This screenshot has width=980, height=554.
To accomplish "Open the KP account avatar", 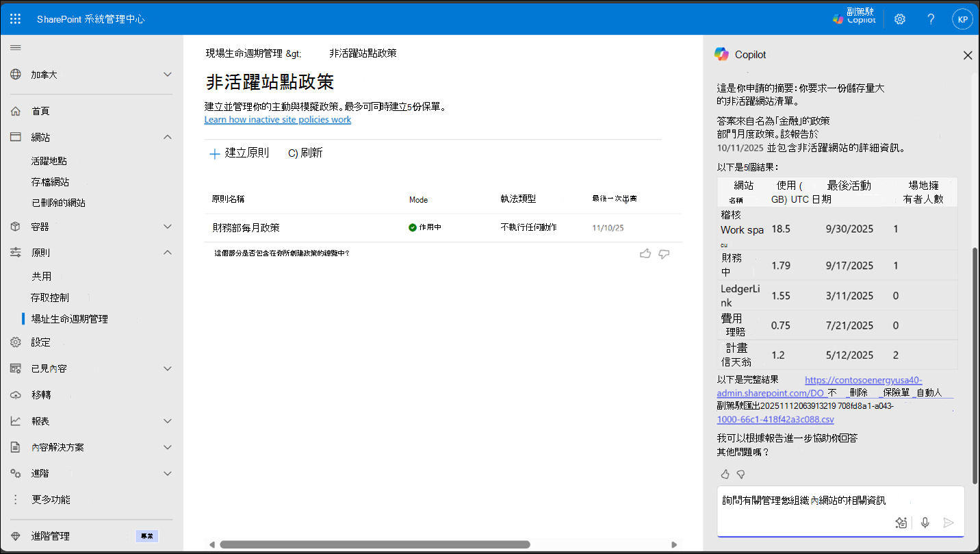I will coord(962,18).
